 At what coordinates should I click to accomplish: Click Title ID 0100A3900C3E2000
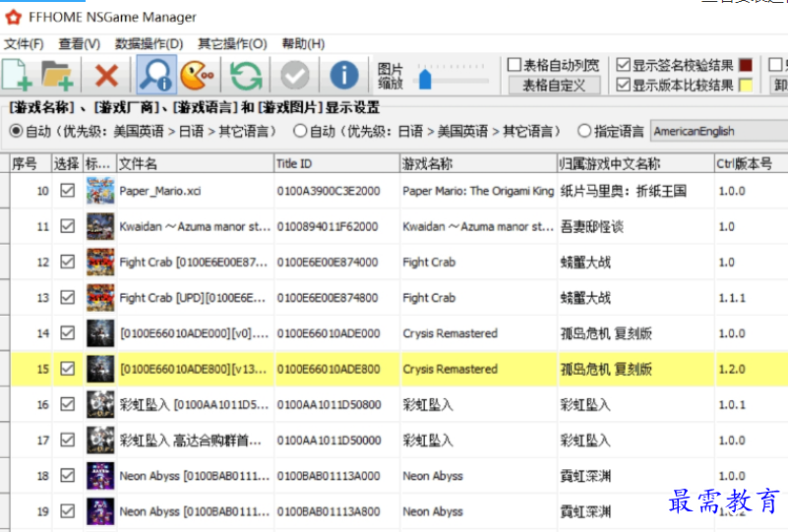(x=329, y=191)
